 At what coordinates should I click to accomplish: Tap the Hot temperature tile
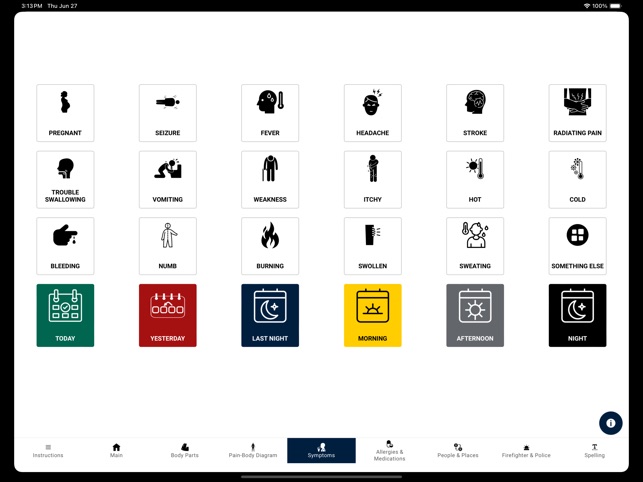pos(475,180)
